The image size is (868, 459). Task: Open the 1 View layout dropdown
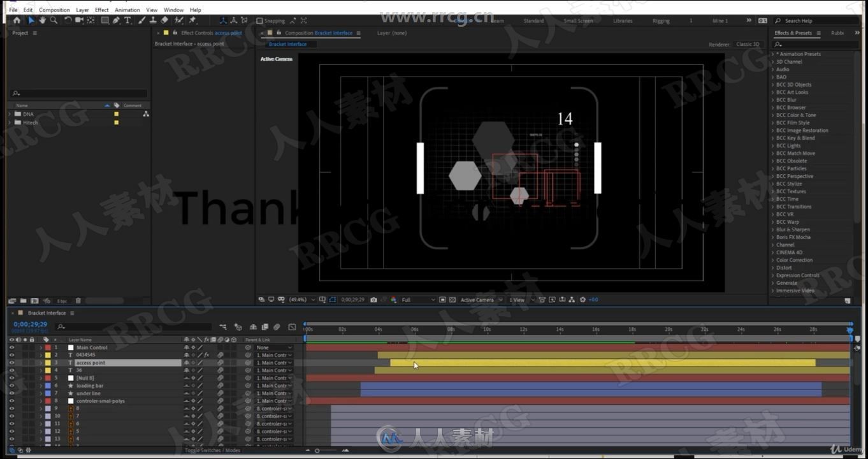pyautogui.click(x=521, y=300)
